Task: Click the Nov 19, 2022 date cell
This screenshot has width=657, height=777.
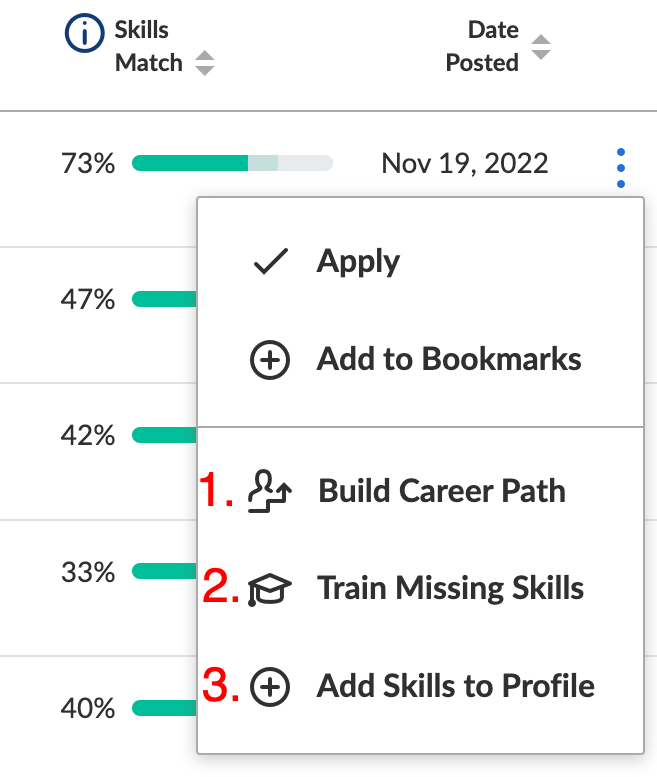Action: tap(465, 164)
